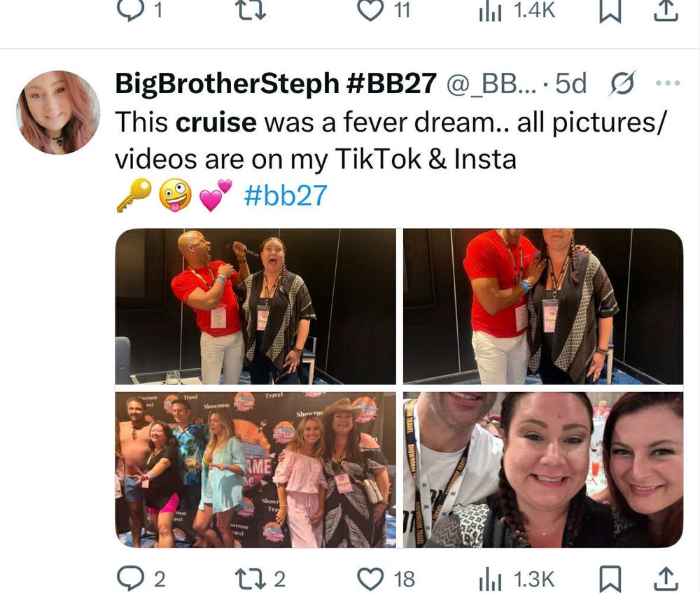
Task: Reply to the top tweet with 1 comment
Action: point(139,10)
